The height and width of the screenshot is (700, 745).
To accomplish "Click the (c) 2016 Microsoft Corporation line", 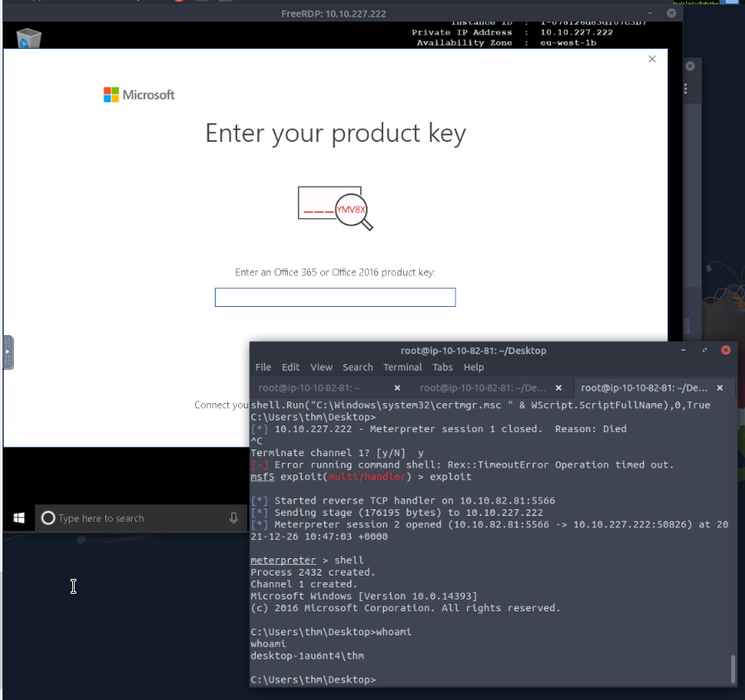I will [x=406, y=608].
